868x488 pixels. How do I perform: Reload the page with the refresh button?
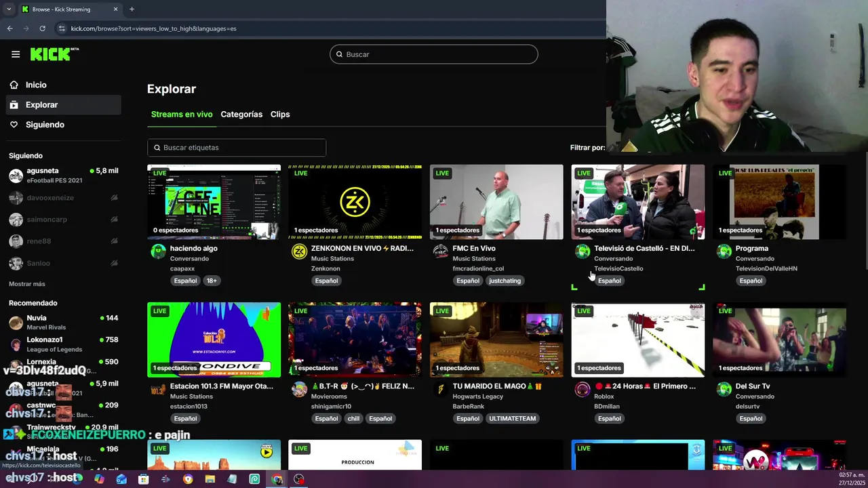coord(42,28)
